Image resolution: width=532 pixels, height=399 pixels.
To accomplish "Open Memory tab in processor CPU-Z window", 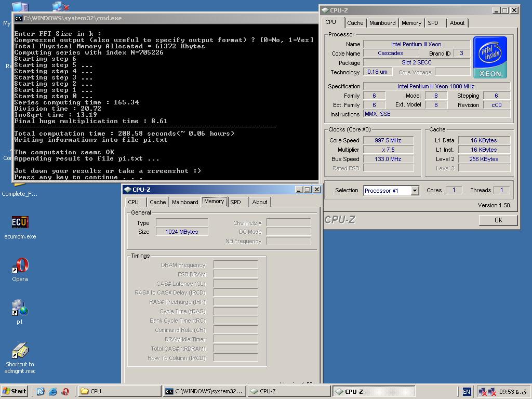I will pos(411,23).
